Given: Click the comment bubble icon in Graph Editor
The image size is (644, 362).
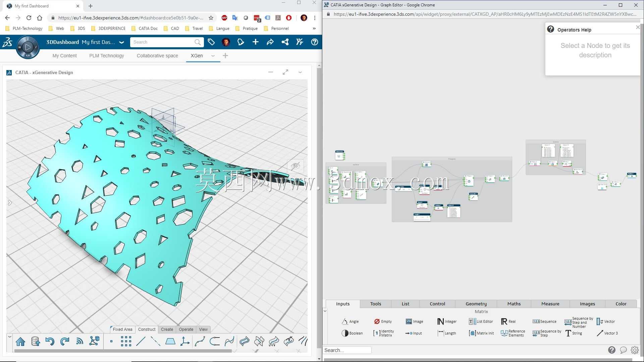Looking at the screenshot, I should tap(623, 350).
